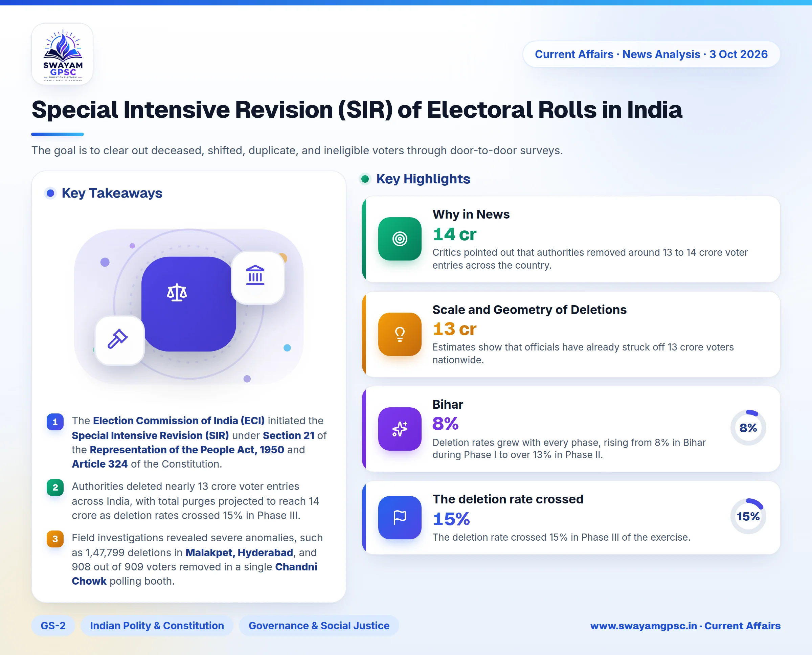This screenshot has width=812, height=655.
Task: Click the Election Commission of India (ECI) text
Action: pos(179,421)
